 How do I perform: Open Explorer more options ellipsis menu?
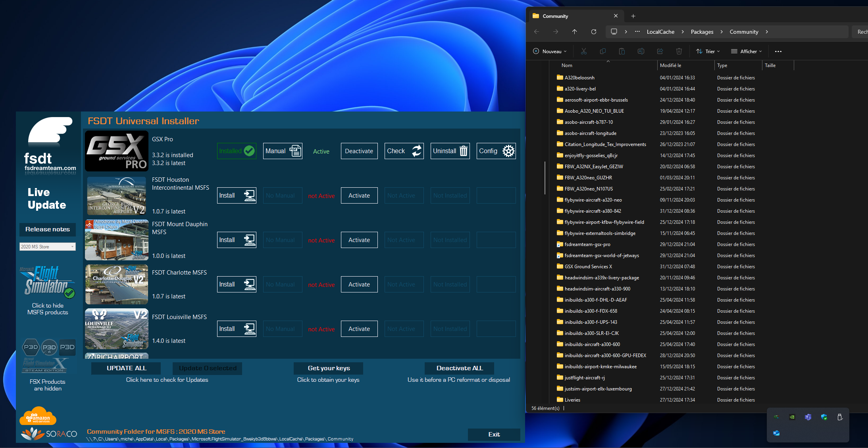coord(778,51)
